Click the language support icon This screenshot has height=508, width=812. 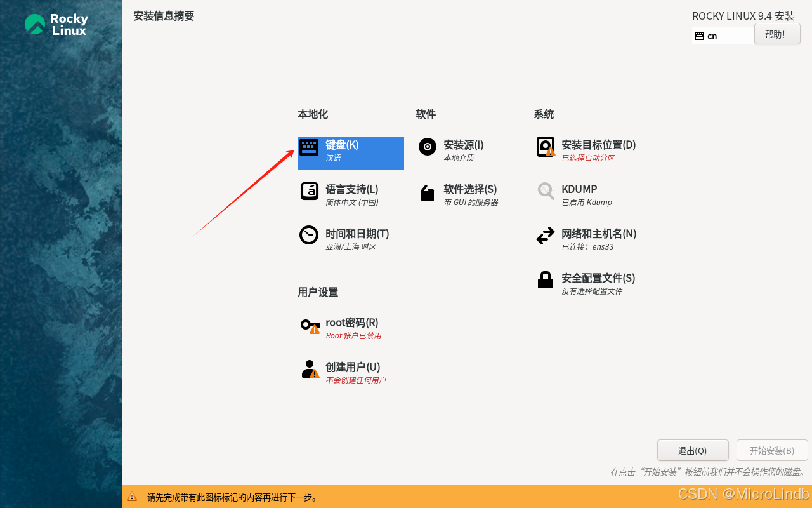[x=309, y=190]
